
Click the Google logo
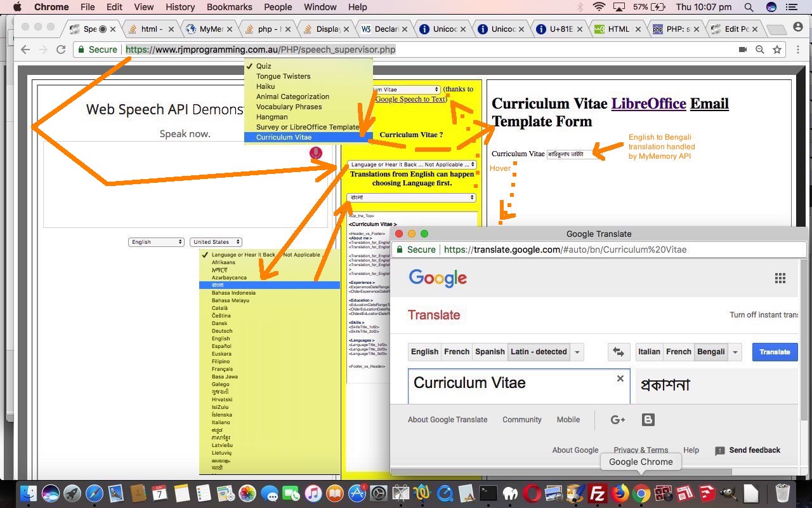(x=438, y=278)
